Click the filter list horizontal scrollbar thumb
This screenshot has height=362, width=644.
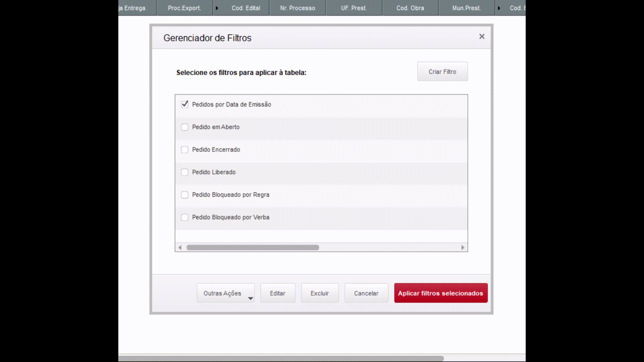tap(253, 248)
